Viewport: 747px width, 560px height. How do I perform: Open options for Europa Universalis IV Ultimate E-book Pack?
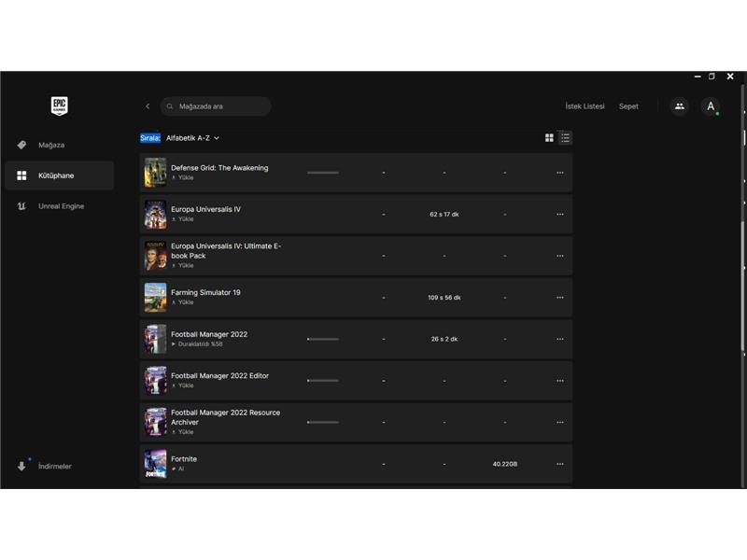pyautogui.click(x=559, y=256)
